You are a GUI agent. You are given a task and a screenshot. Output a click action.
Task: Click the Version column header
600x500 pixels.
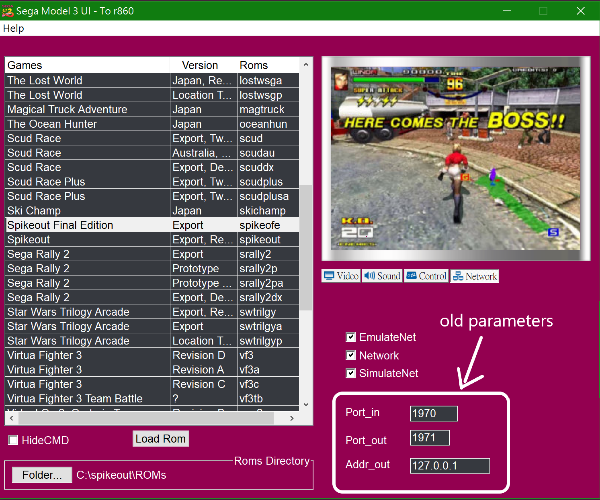pyautogui.click(x=203, y=65)
